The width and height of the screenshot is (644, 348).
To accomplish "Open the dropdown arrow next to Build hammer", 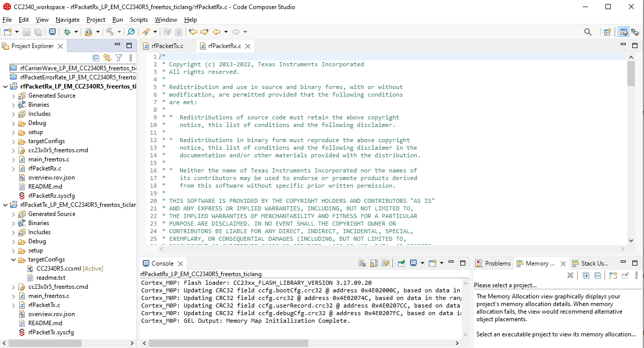I will point(119,32).
